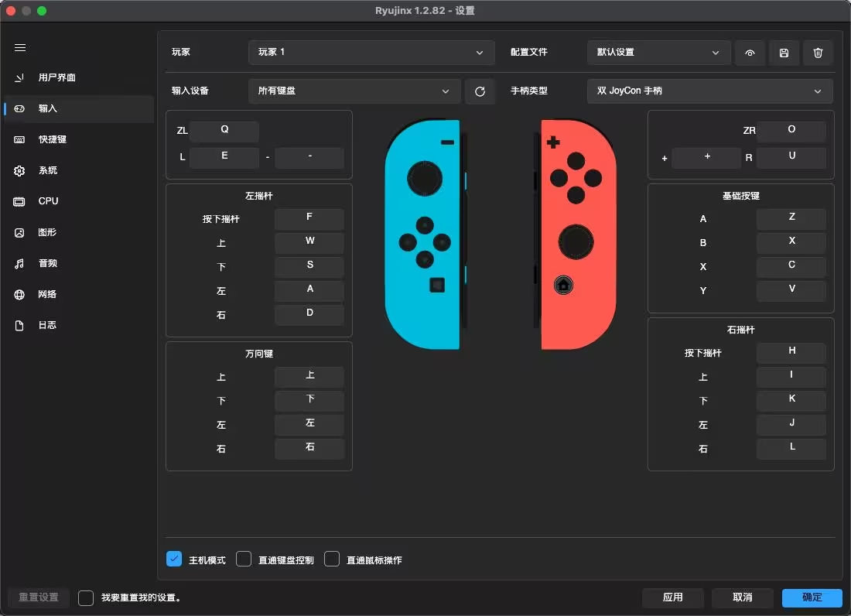Click the profile preview eye icon
This screenshot has height=616, width=851.
749,53
